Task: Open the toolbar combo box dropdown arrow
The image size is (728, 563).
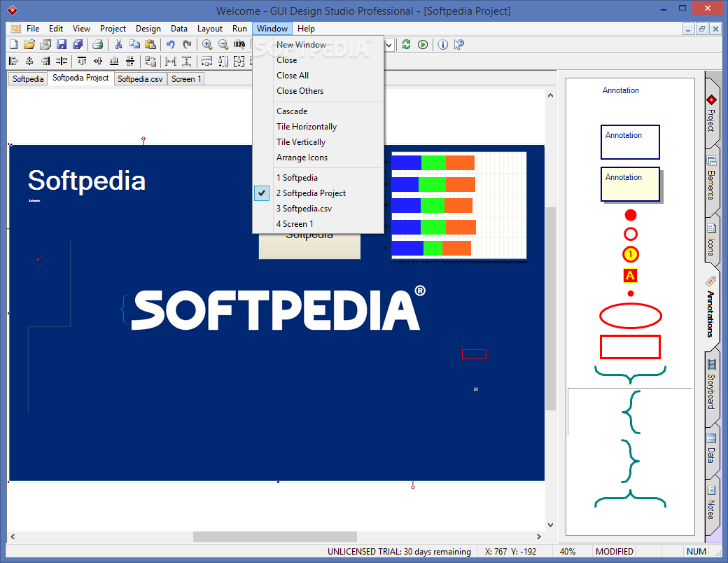Action: 389,45
